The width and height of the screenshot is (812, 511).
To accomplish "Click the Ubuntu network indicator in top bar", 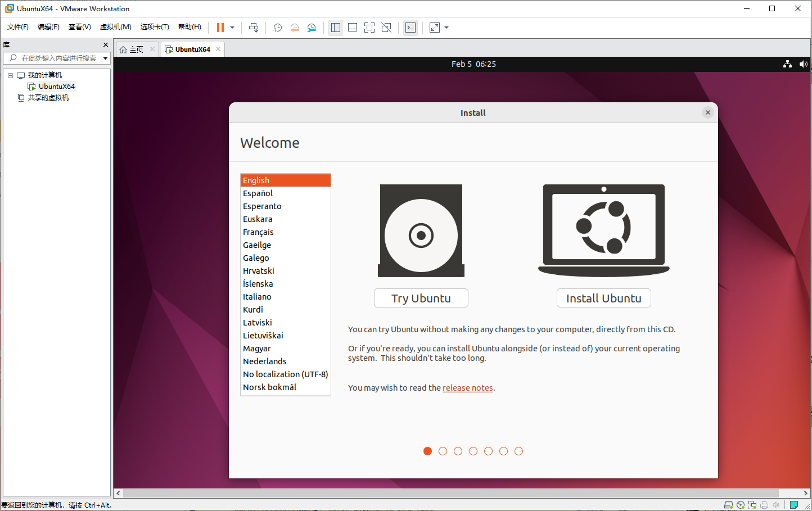I will [787, 64].
